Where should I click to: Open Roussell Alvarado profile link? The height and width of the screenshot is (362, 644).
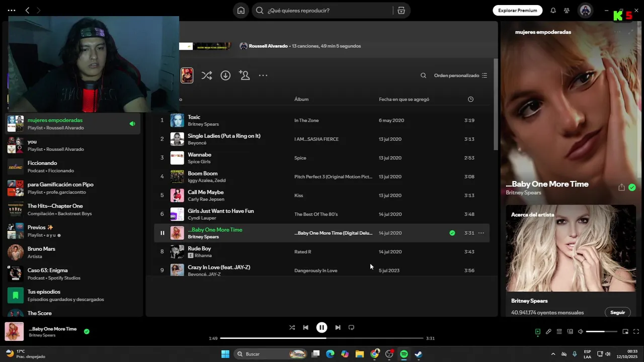point(268,46)
